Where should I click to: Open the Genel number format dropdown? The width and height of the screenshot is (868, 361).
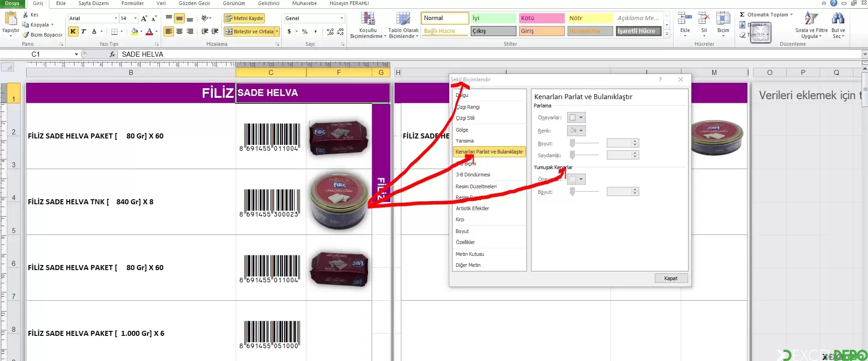coord(342,18)
